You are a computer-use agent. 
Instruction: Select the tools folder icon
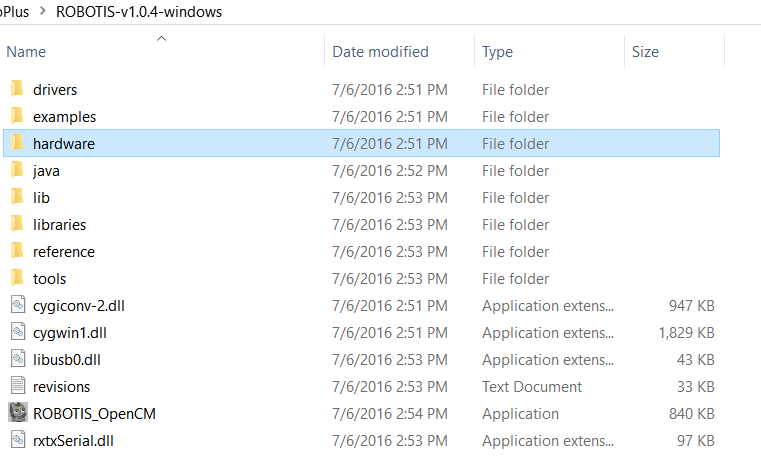click(x=17, y=278)
